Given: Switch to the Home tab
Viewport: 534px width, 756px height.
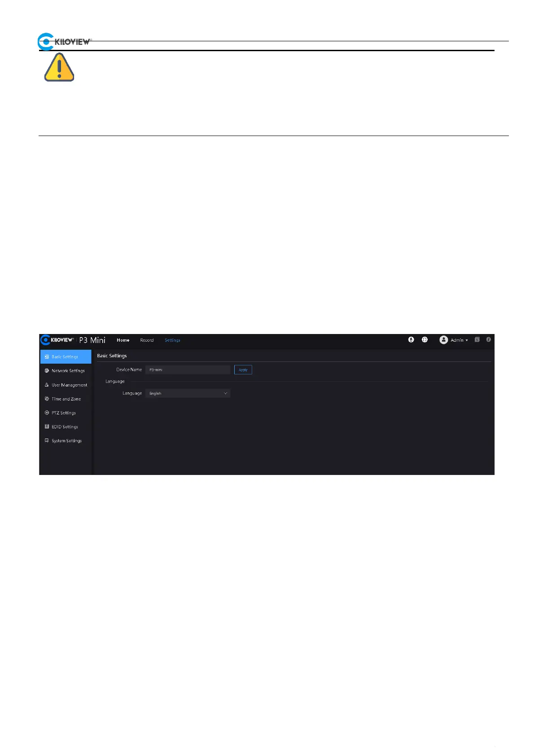Looking at the screenshot, I should 123,340.
